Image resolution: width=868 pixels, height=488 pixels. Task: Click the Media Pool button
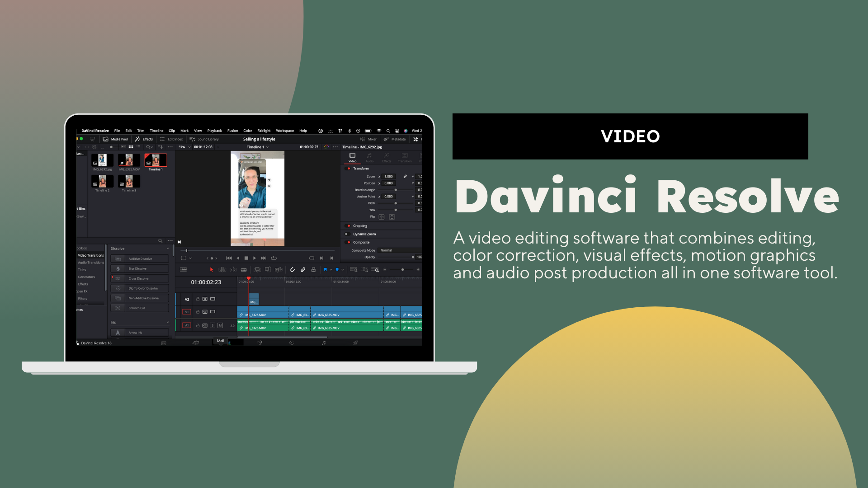116,139
